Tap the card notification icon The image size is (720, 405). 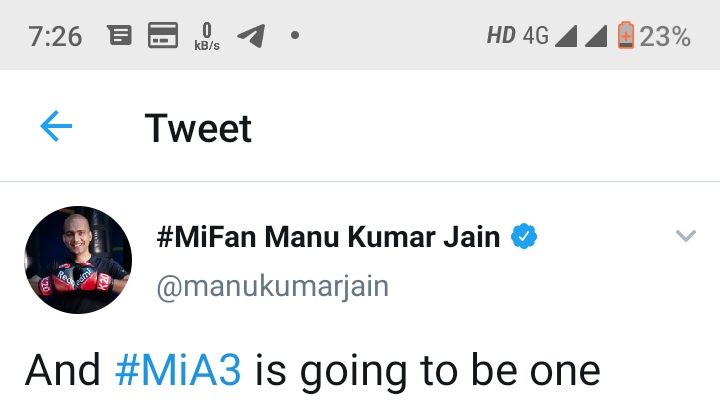[163, 35]
